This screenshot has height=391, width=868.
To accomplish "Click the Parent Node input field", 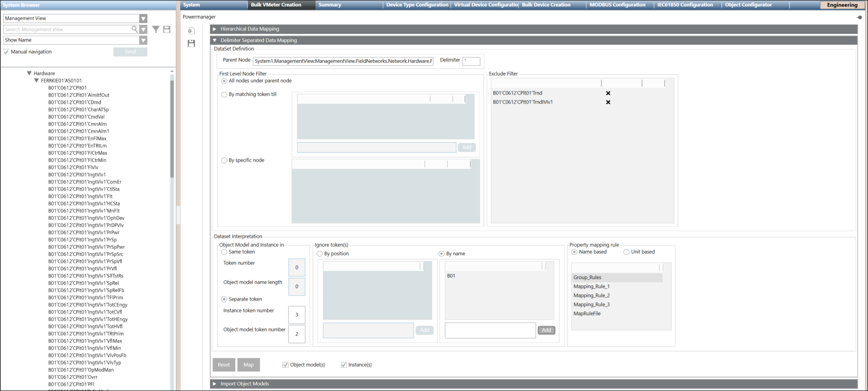I will pyautogui.click(x=343, y=61).
